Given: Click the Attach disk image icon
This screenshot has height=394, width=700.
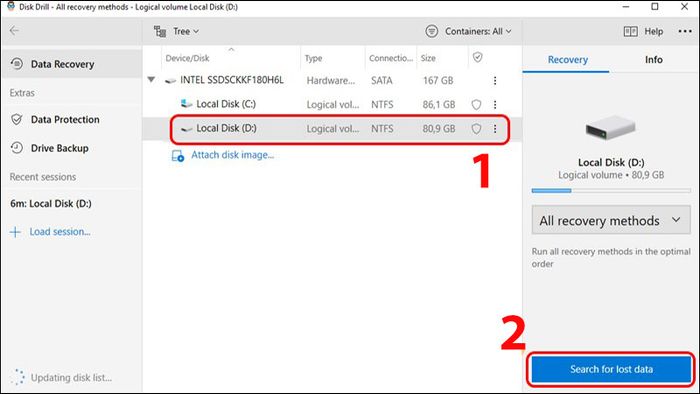Looking at the screenshot, I should (178, 156).
